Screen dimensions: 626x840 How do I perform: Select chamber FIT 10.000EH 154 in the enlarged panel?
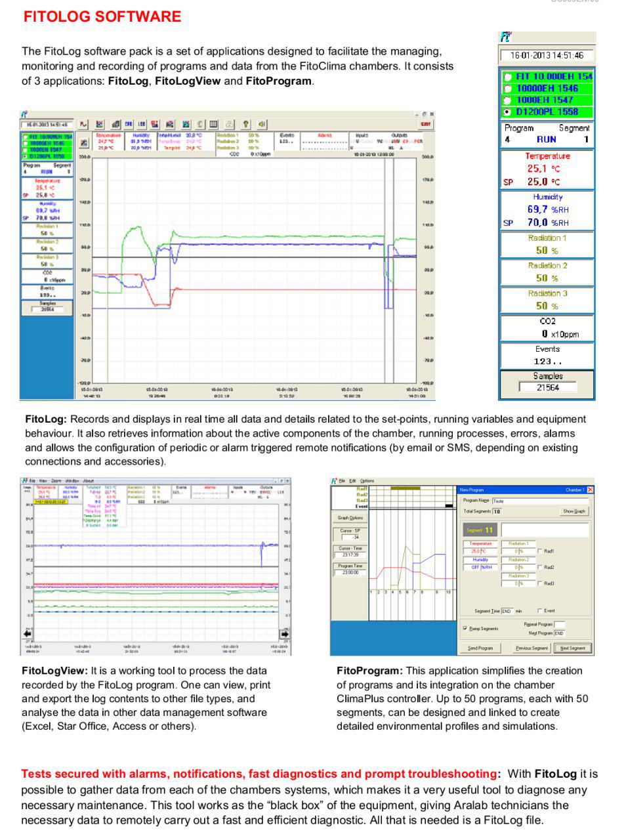[x=548, y=76]
